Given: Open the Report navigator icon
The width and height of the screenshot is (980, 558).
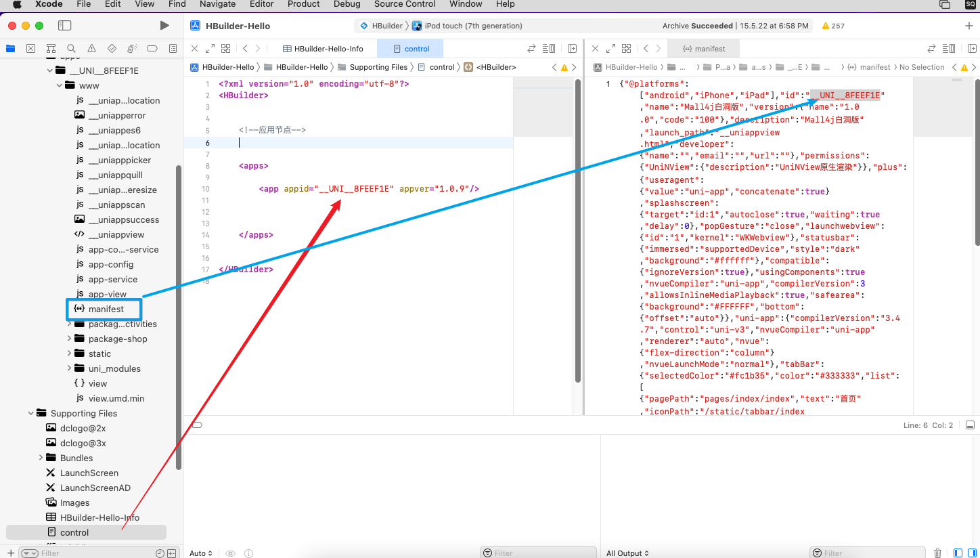Looking at the screenshot, I should pyautogui.click(x=173, y=48).
